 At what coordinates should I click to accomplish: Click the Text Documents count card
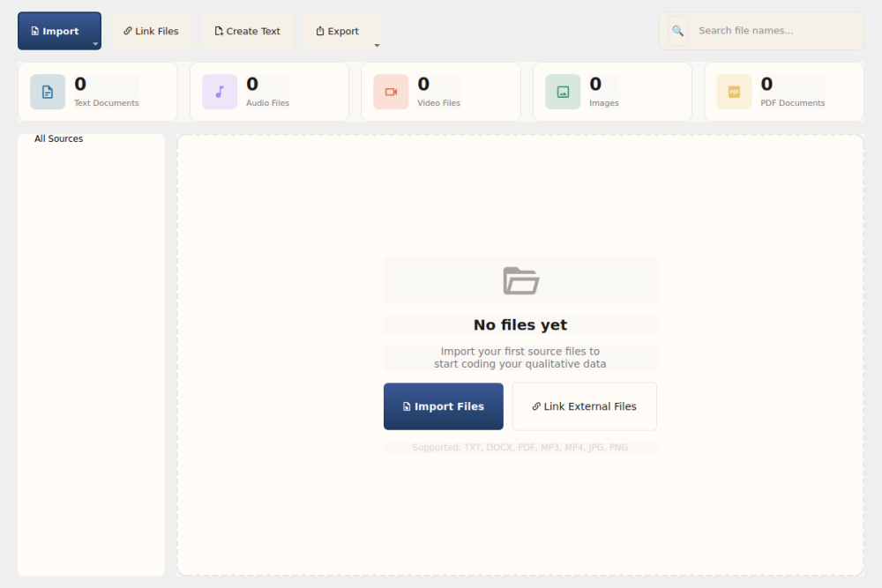pos(97,92)
